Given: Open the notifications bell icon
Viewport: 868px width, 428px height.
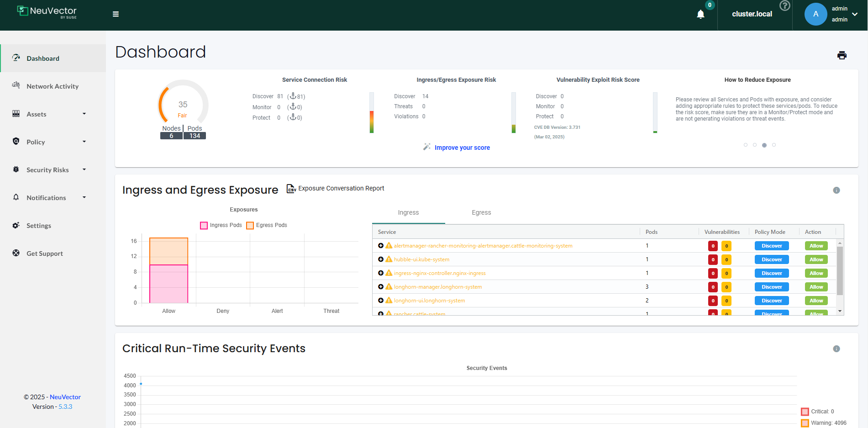Looking at the screenshot, I should pos(700,14).
